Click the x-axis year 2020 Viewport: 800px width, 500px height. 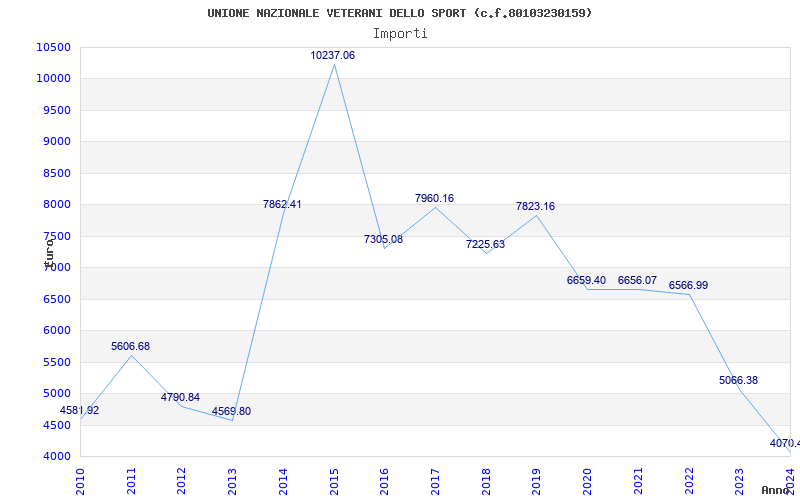point(587,481)
